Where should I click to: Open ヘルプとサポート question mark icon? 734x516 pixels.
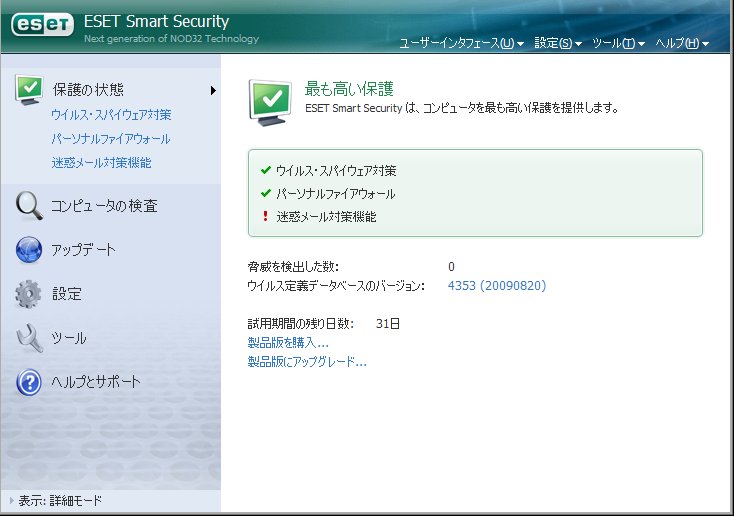(29, 382)
